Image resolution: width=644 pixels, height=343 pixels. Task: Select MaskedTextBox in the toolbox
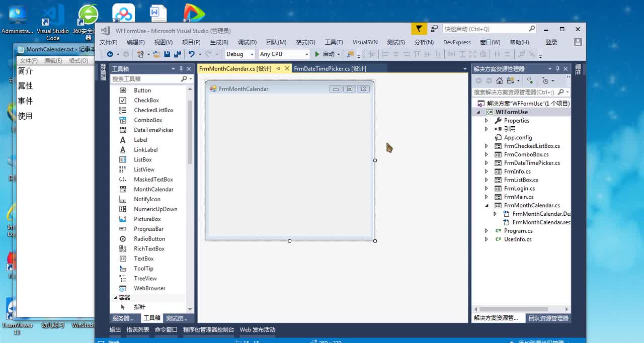[x=153, y=180]
